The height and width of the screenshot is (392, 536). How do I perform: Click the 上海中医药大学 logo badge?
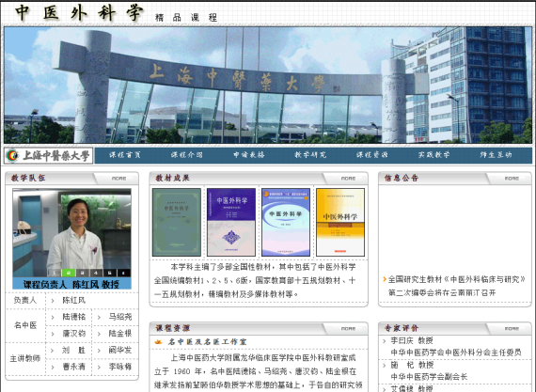tap(49, 156)
